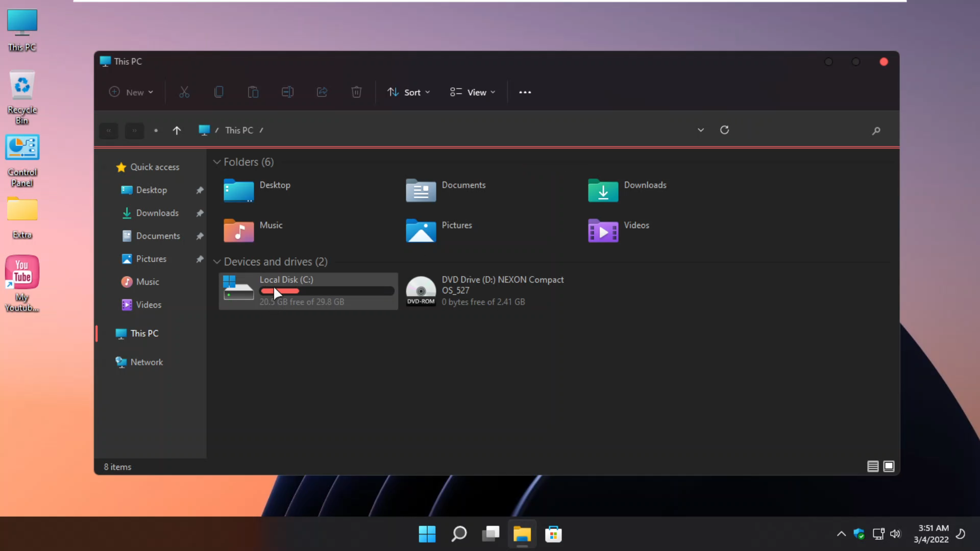Click the taskbar Search icon
The image size is (980, 551).
[459, 534]
